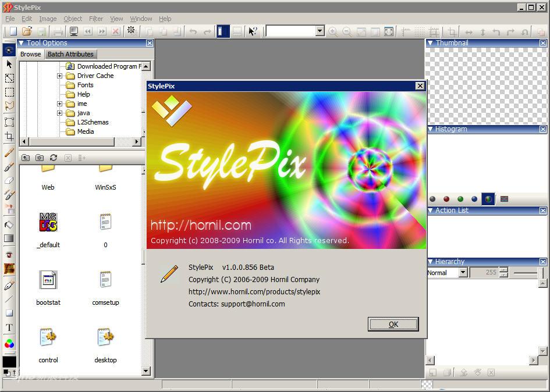The height and width of the screenshot is (392, 550).
Task: Select the Crop tool in left toolbox
Action: 9,137
